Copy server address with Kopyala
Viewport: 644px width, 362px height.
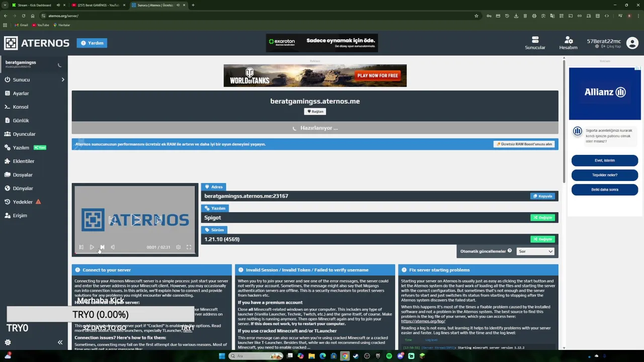[x=542, y=196]
